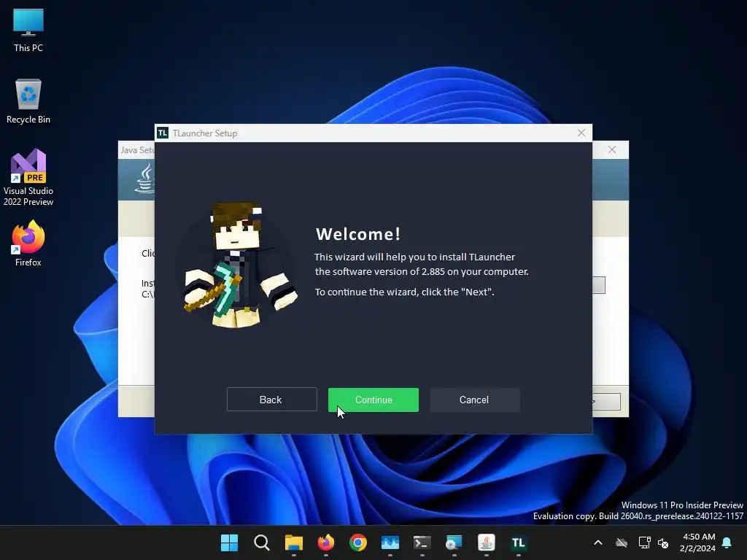Image resolution: width=747 pixels, height=560 pixels.
Task: Click the installer disc icon in the taskbar
Action: [x=454, y=542]
